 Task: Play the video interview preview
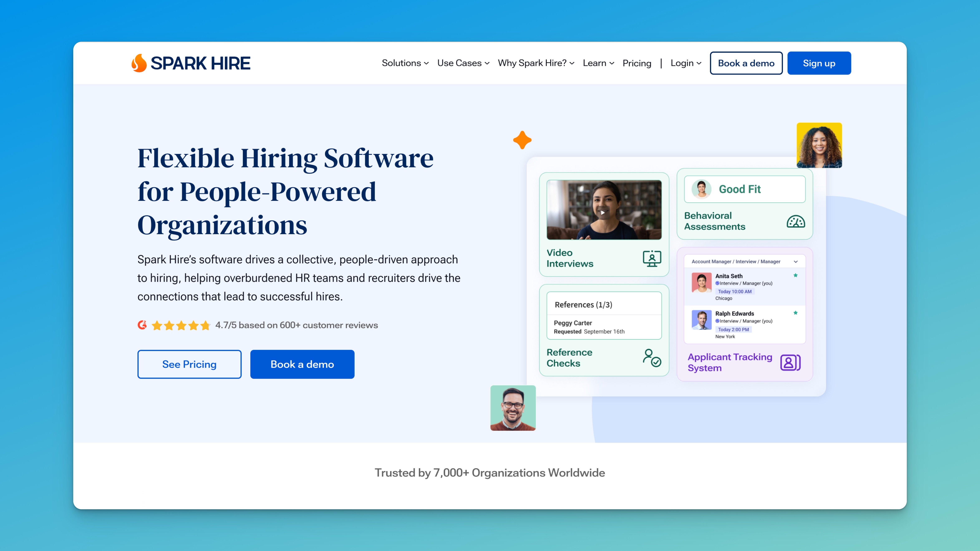tap(603, 213)
